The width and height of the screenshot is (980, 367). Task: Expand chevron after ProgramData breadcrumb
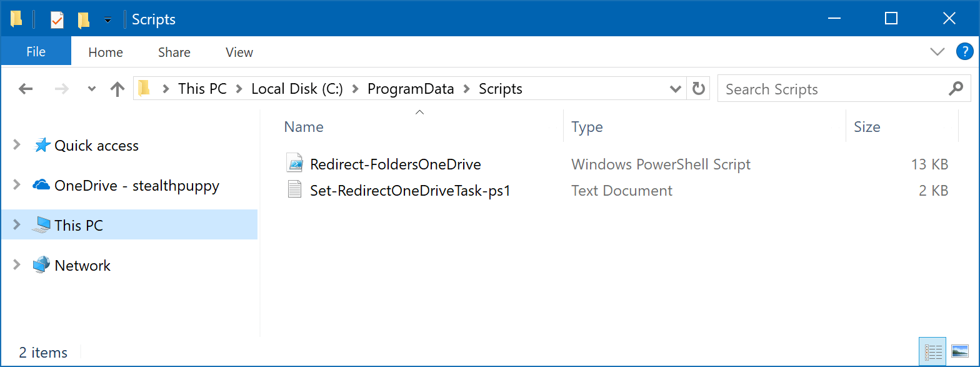pyautogui.click(x=466, y=89)
